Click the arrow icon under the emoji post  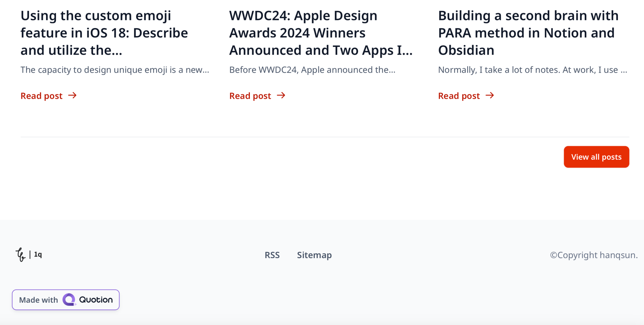coord(72,96)
